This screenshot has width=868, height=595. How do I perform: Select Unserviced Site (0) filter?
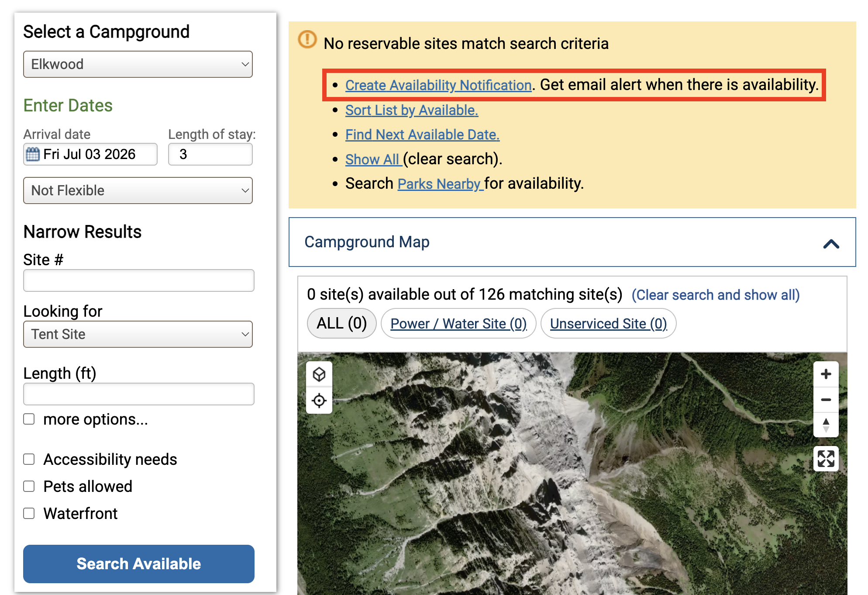tap(609, 323)
